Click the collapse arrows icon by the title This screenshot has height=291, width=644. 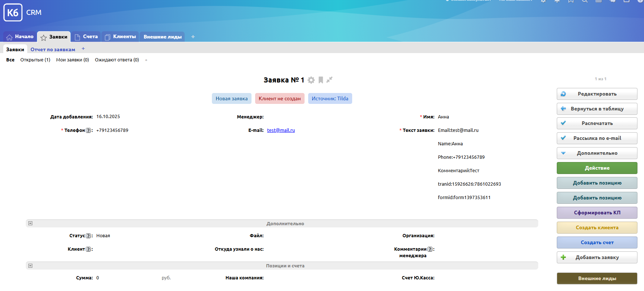(x=329, y=80)
